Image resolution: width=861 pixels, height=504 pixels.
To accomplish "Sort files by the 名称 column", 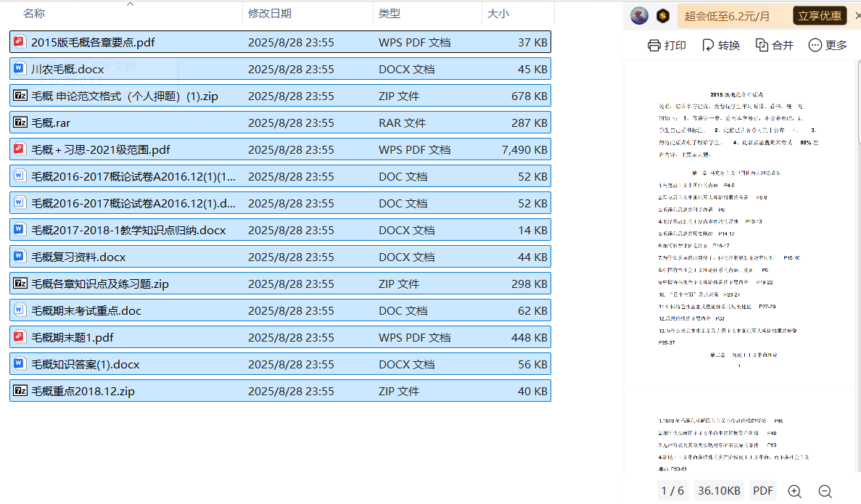I will click(34, 13).
